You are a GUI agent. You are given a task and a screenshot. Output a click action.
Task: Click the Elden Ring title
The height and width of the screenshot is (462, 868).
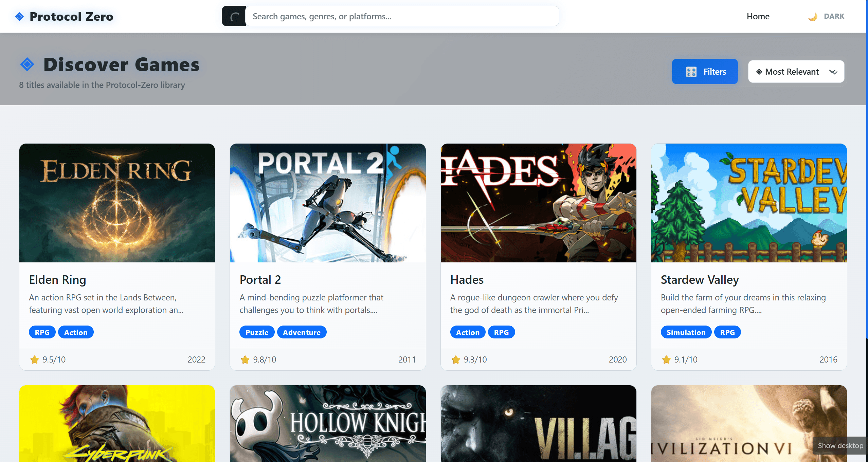point(57,280)
